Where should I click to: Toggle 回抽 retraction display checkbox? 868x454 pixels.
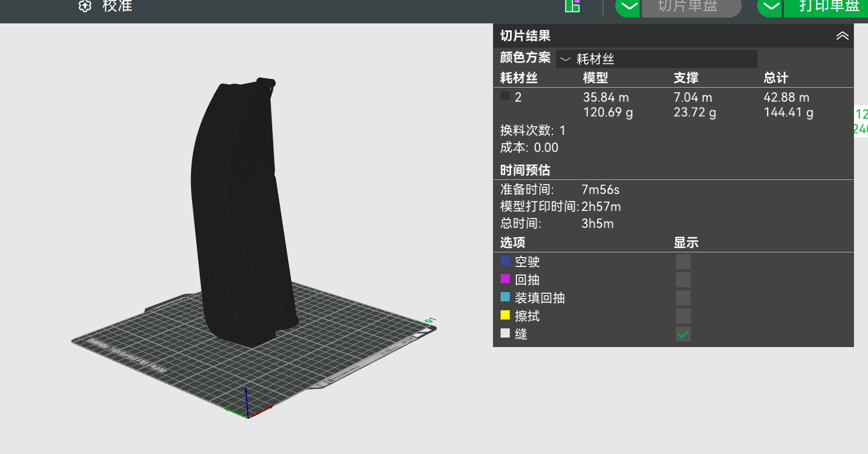(x=683, y=280)
